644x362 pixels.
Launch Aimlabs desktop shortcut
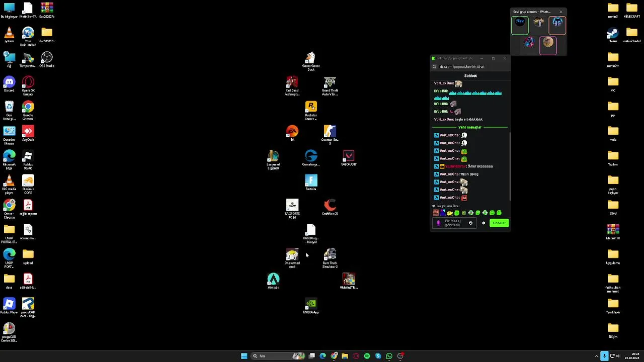[x=273, y=281]
